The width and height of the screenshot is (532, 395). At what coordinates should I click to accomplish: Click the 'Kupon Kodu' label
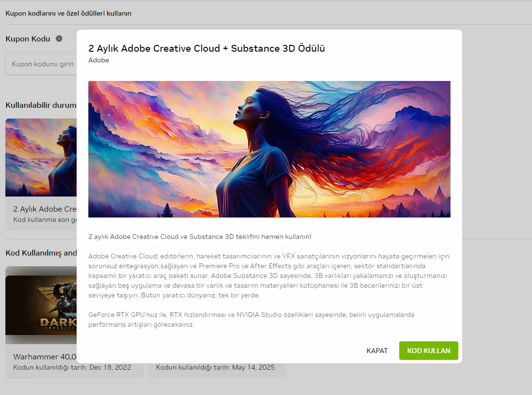click(x=28, y=39)
